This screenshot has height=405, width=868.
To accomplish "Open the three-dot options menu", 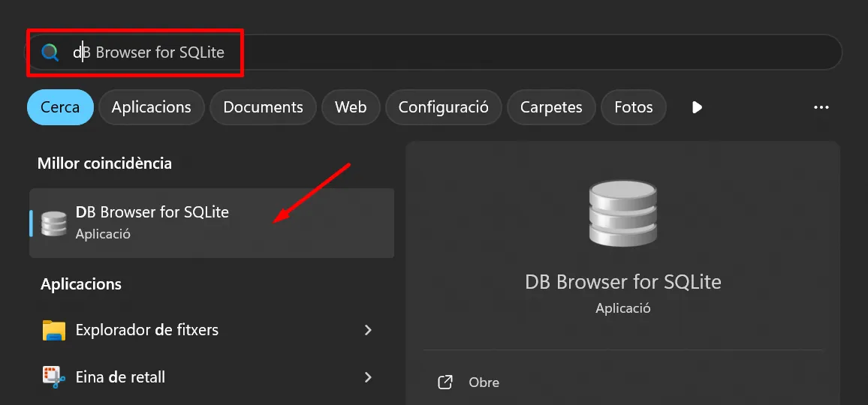I will tap(821, 107).
